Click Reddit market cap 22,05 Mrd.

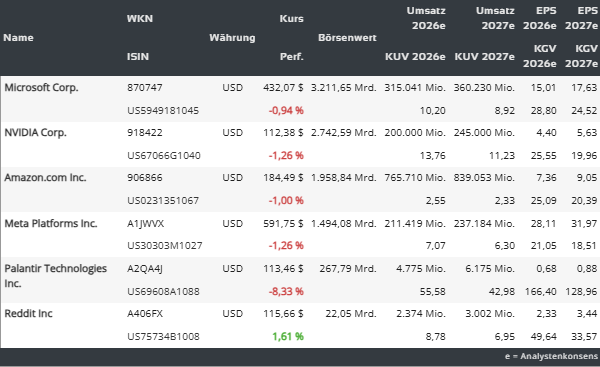point(351,314)
